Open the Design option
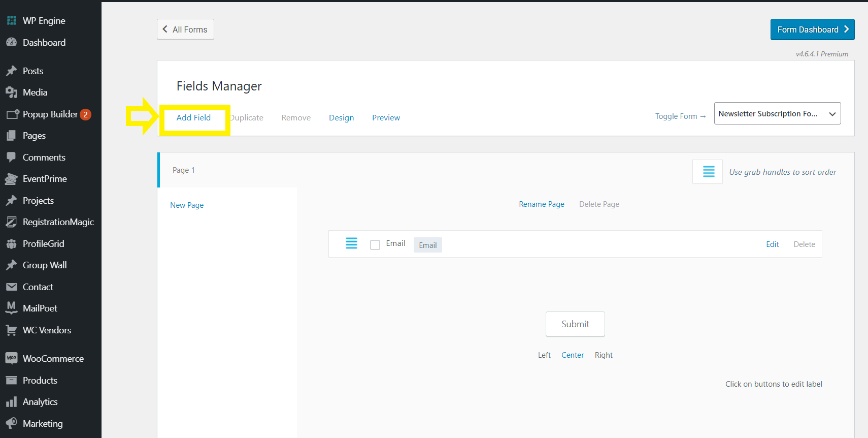Image resolution: width=868 pixels, height=438 pixels. [x=341, y=118]
